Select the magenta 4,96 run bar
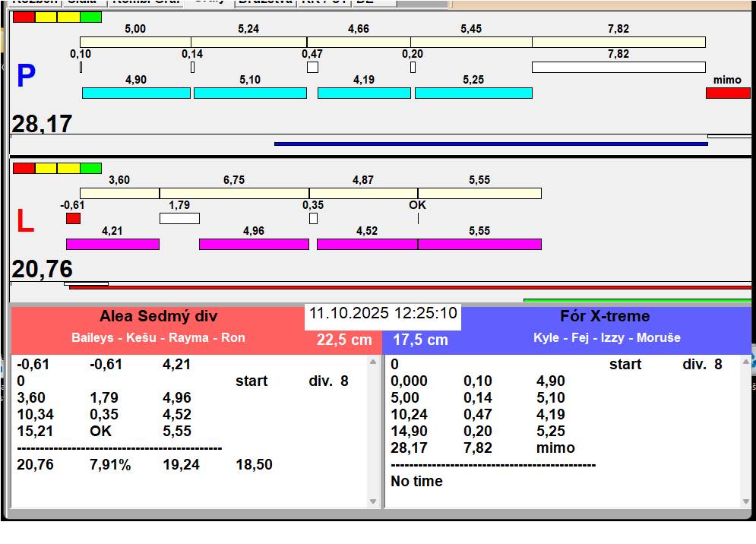Screen dimensions: 756x544 click(254, 244)
